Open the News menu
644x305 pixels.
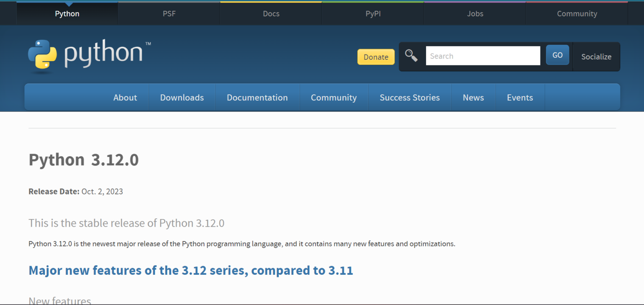pos(473,97)
